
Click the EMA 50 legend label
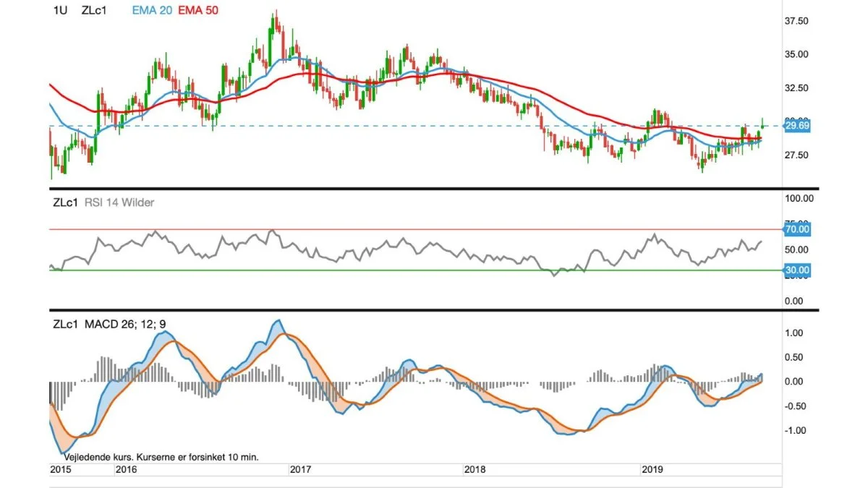(197, 10)
